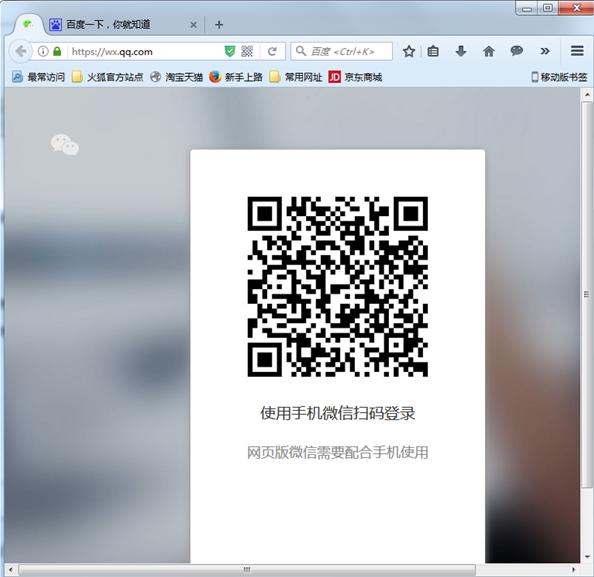Open a new tab with the plus button
This screenshot has height=577, width=594.
click(x=219, y=25)
